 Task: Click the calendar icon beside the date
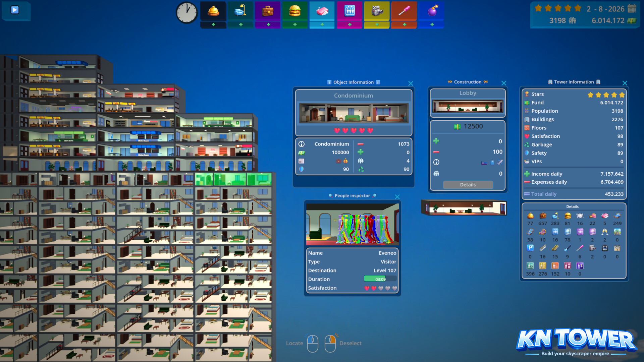pyautogui.click(x=632, y=8)
